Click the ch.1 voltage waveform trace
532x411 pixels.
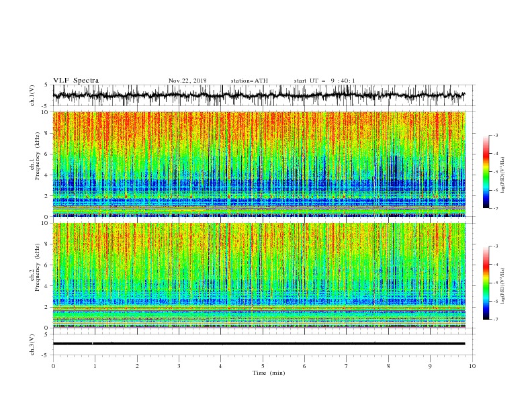(x=259, y=95)
